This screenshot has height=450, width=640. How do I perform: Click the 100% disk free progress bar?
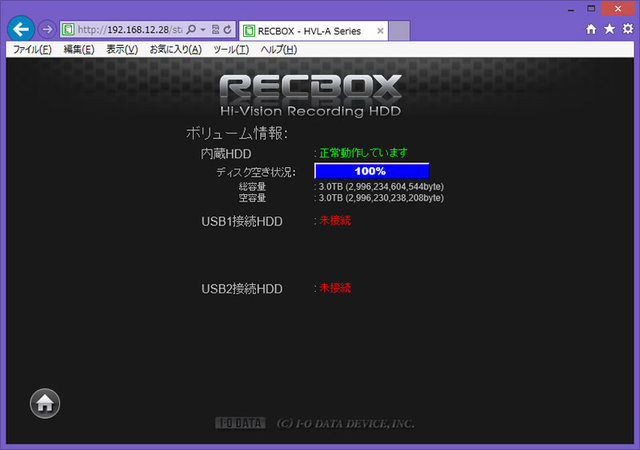pos(371,171)
